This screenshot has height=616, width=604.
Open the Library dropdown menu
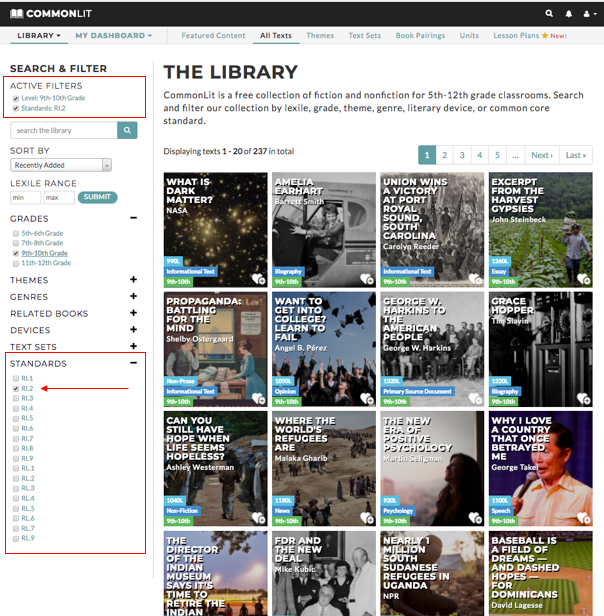(x=39, y=35)
